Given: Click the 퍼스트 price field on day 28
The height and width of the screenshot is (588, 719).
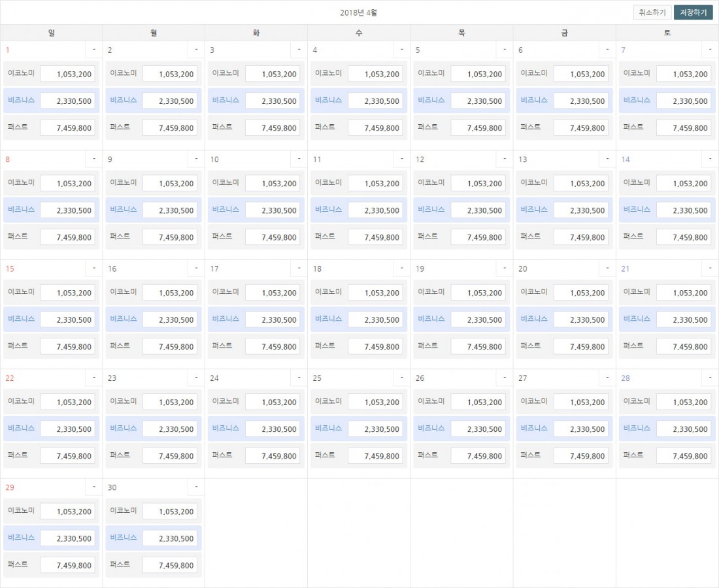Looking at the screenshot, I should pyautogui.click(x=684, y=456).
